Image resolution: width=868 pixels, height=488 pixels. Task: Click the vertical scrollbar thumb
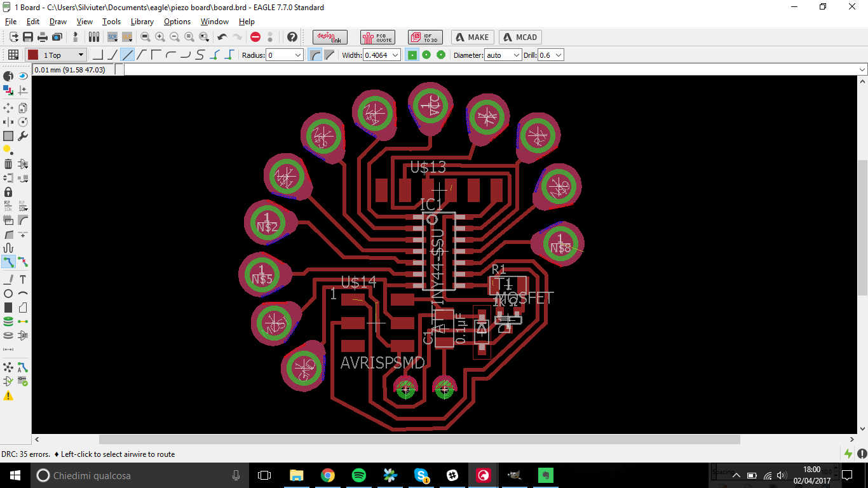coord(862,227)
